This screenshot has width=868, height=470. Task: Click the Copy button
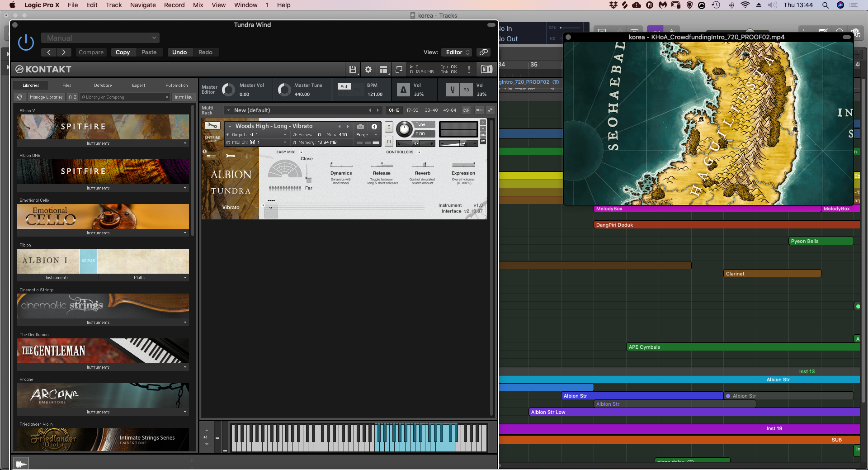tap(123, 52)
